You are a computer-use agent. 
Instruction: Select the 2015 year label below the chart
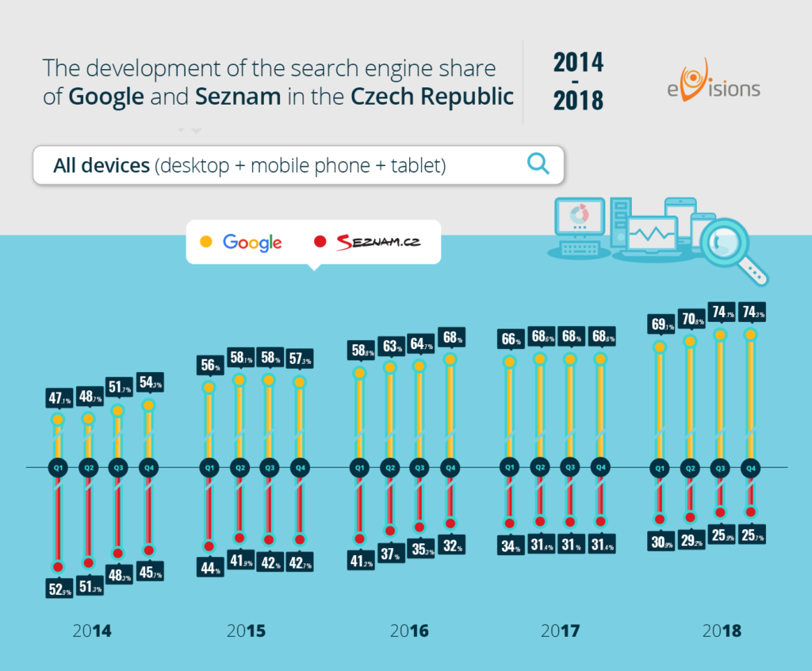click(246, 631)
